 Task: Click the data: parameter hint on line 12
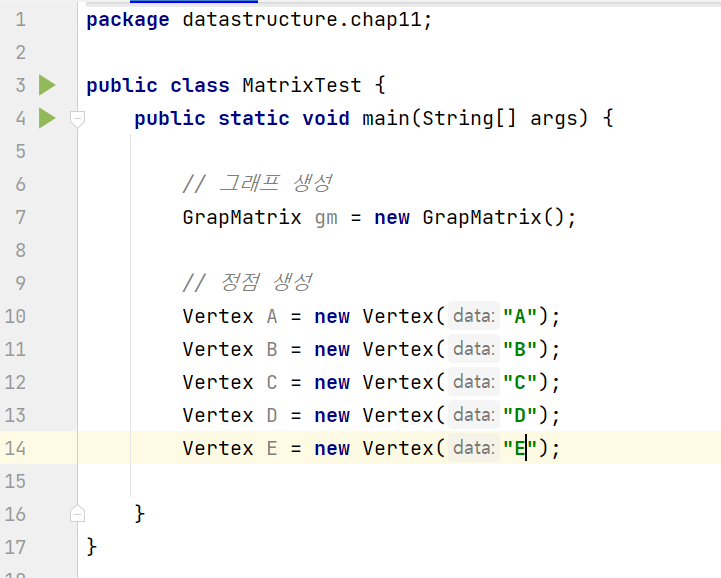click(474, 382)
